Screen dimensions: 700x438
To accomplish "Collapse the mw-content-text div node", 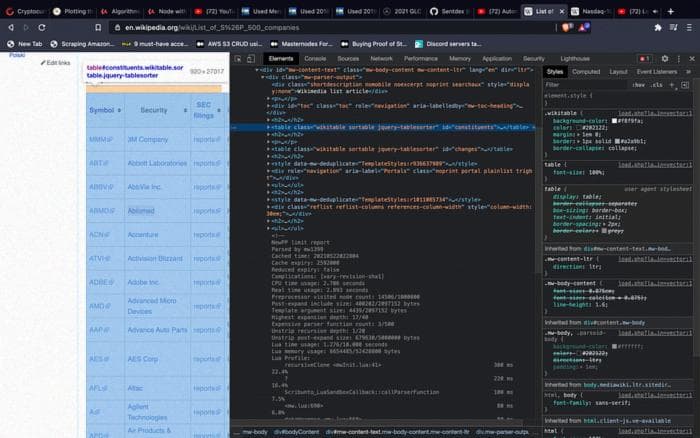I will 257,70.
